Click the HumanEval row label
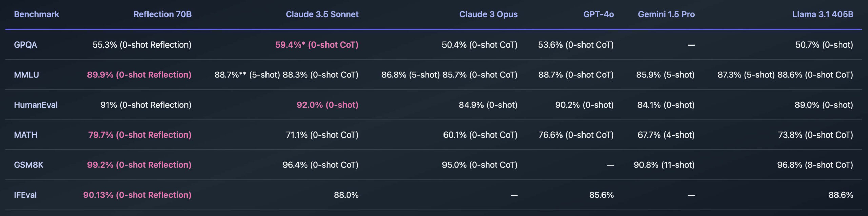Screen dimensions: 868x216 pos(36,105)
